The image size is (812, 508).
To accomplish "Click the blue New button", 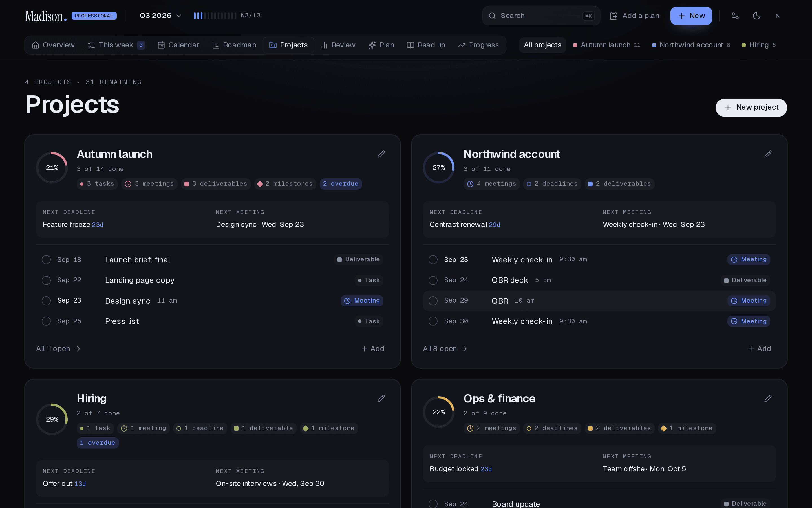I will tap(691, 16).
